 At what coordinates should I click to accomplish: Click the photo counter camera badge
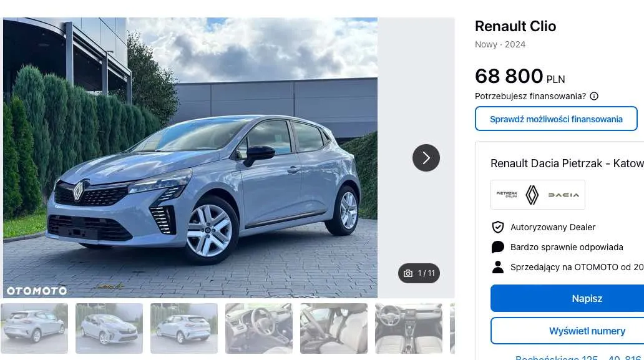pos(419,273)
